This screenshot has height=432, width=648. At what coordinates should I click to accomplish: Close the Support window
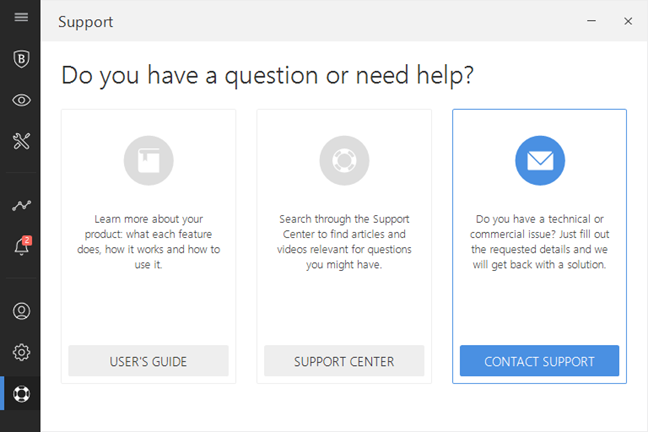(x=627, y=21)
